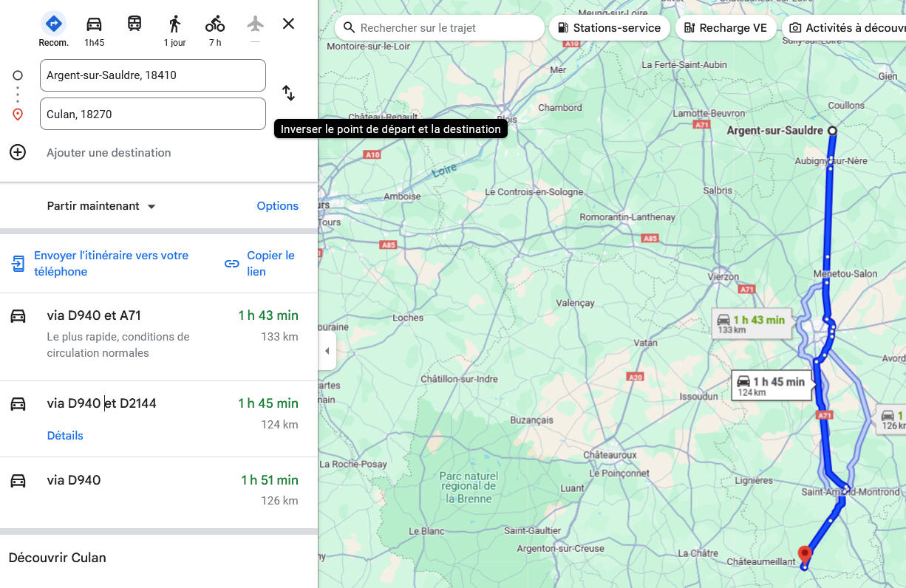Viewport: 906px width, 588px height.
Task: Click Amboise label on the map
Action: click(x=402, y=196)
